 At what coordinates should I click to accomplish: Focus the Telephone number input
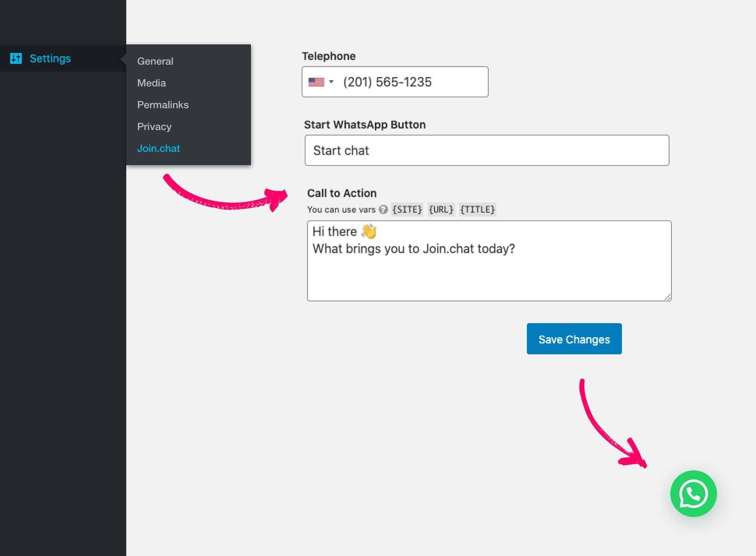(409, 82)
